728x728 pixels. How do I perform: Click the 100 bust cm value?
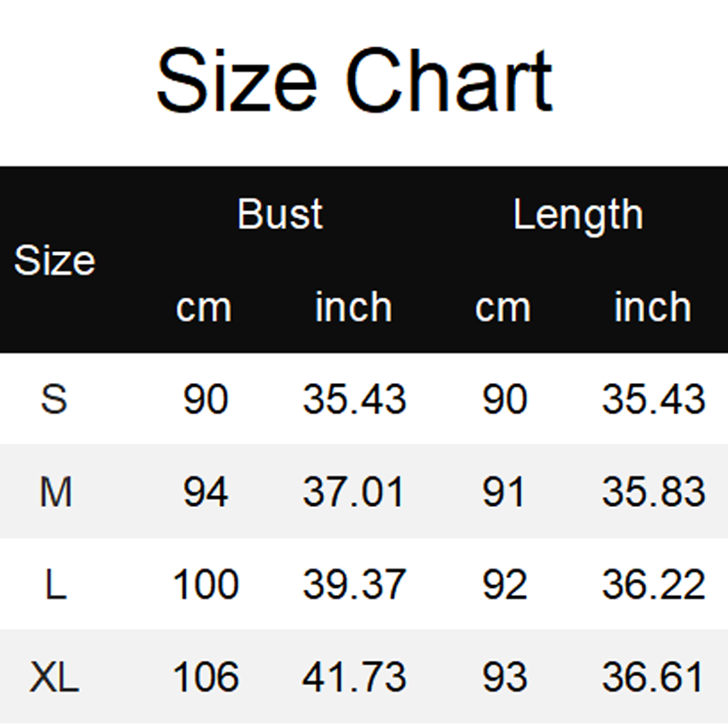(x=206, y=585)
